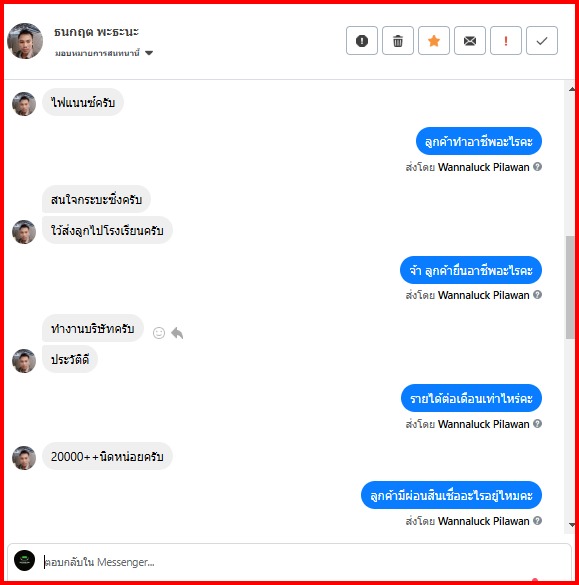579x585 pixels.
Task: Add emoji reaction to ทำงานบริษัทครับ message
Action: (x=159, y=333)
